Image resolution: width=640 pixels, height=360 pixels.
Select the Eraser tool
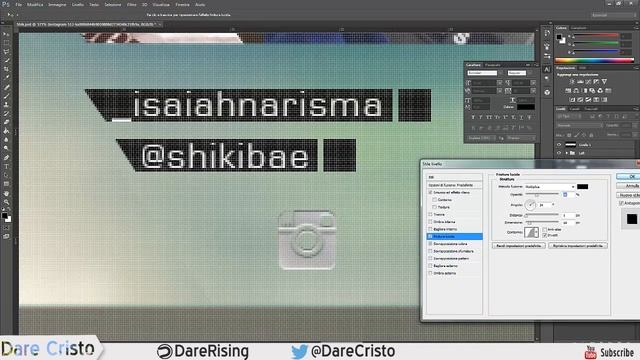point(6,122)
